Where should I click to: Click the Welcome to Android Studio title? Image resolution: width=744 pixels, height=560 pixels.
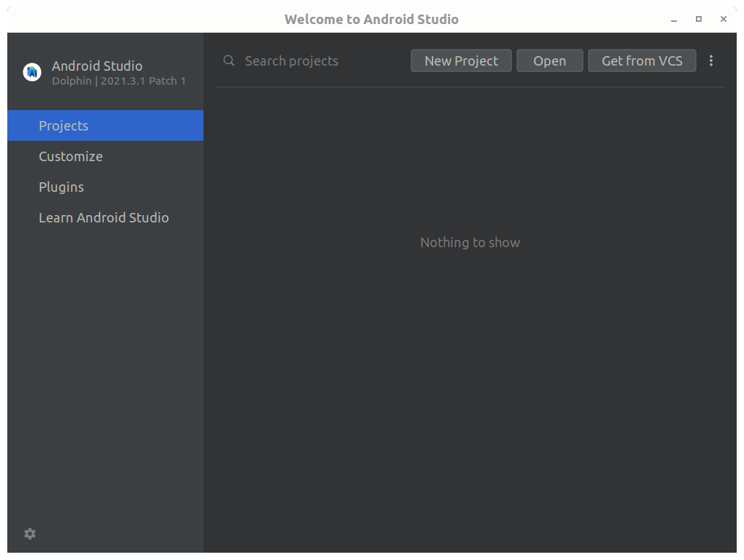pos(371,19)
